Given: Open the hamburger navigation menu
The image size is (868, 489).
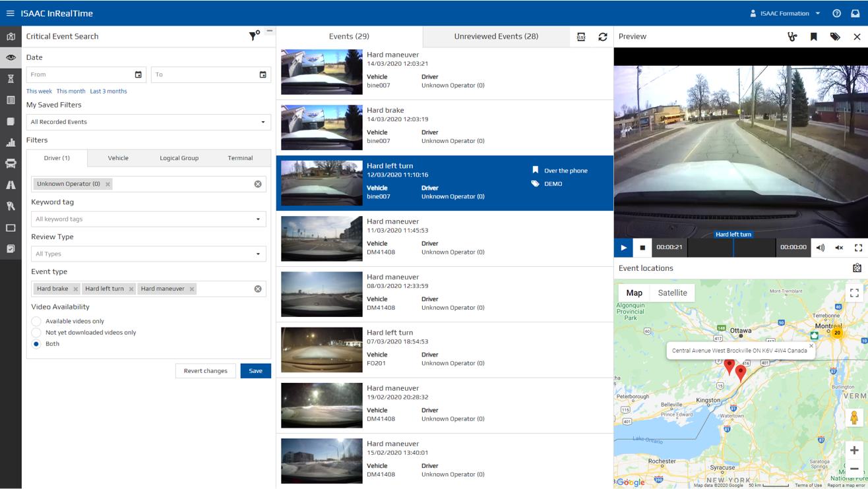Looking at the screenshot, I should coord(10,13).
